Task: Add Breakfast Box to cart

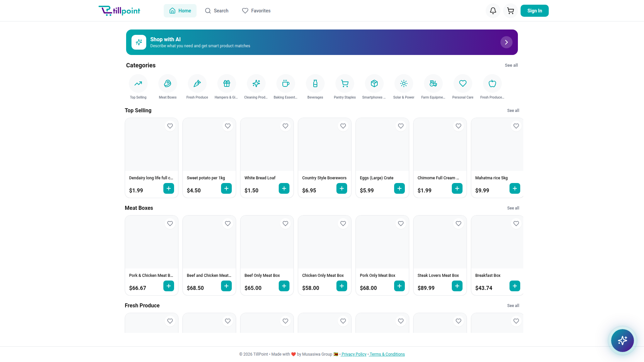Action: (515, 286)
